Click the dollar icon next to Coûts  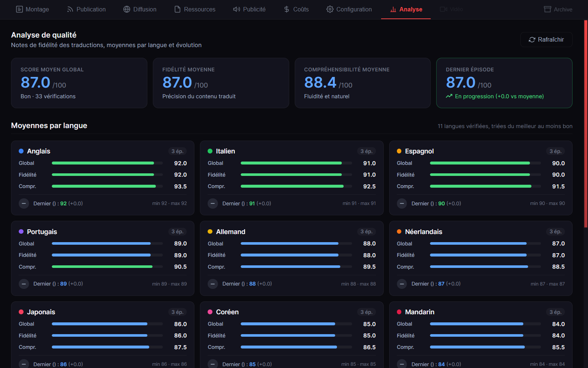(287, 9)
